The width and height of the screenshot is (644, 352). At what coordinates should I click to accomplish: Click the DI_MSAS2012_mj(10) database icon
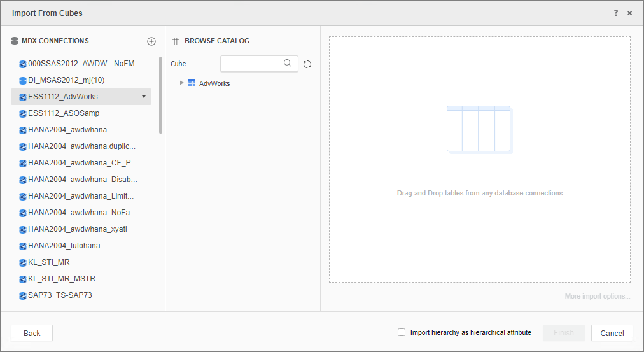(x=23, y=80)
